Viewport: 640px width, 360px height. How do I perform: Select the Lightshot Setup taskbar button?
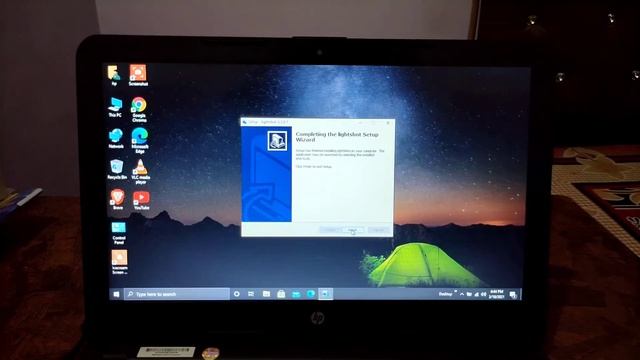click(x=325, y=294)
